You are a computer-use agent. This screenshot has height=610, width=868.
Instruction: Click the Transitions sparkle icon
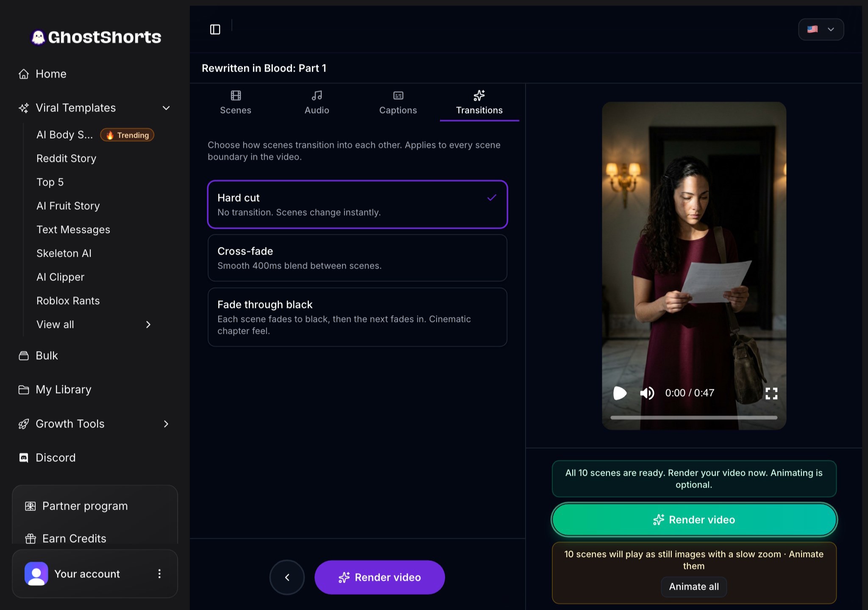pyautogui.click(x=479, y=95)
